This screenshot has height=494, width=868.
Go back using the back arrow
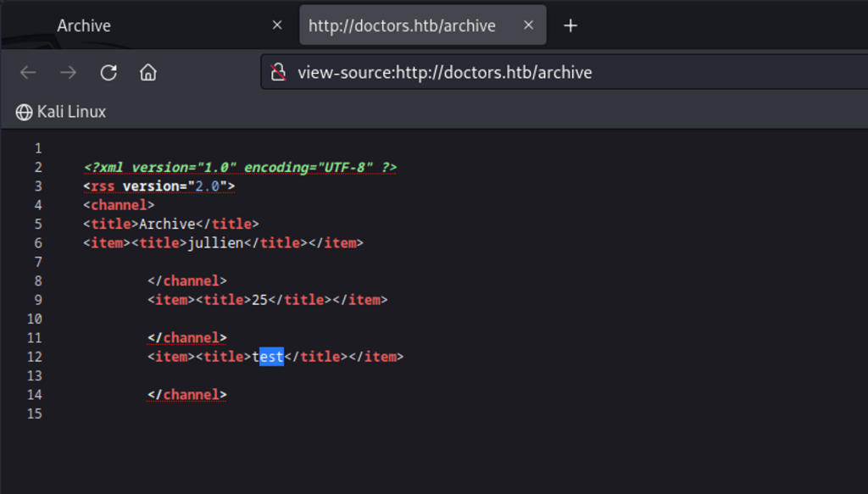pyautogui.click(x=28, y=73)
